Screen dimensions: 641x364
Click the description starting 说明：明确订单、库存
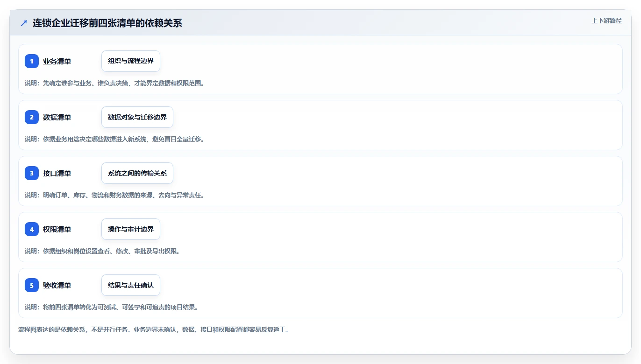114,195
